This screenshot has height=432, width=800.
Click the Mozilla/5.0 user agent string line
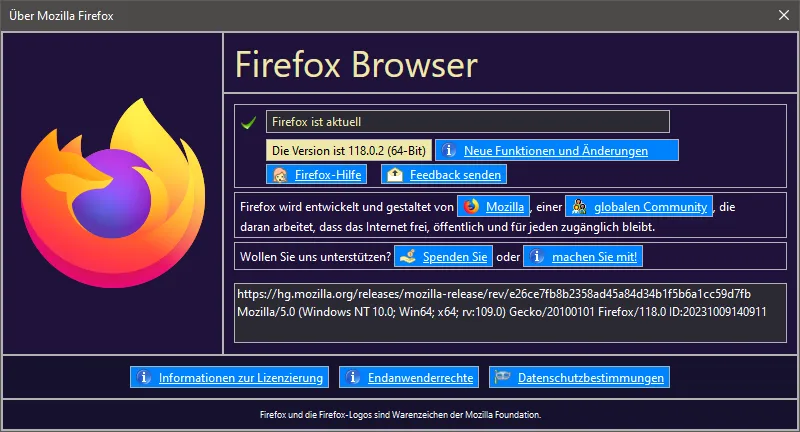pyautogui.click(x=502, y=312)
